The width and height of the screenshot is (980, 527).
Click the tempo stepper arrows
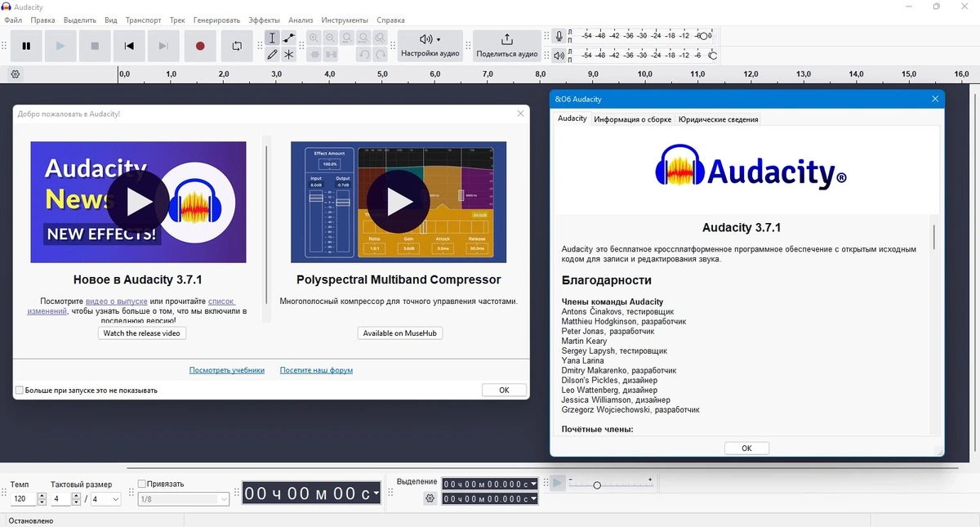(x=41, y=498)
